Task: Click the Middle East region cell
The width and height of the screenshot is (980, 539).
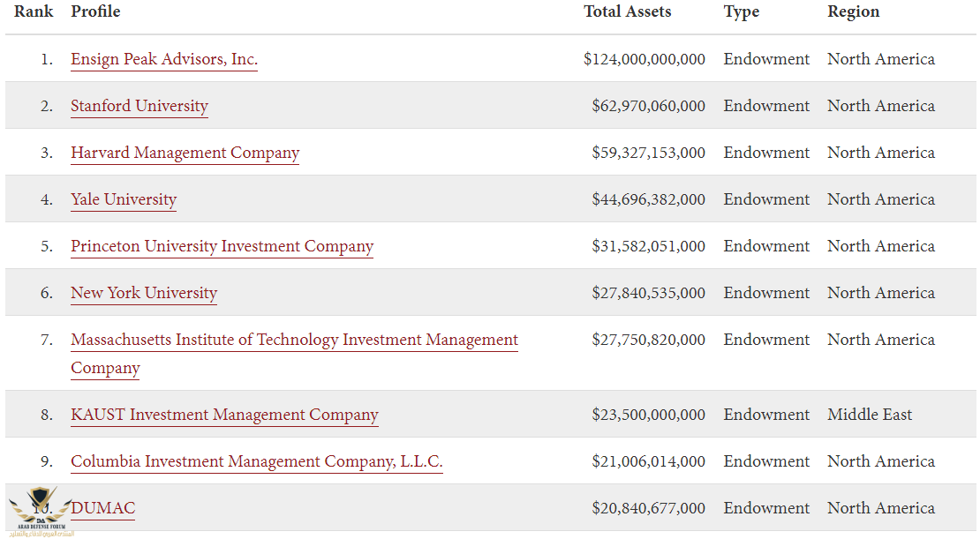Action: click(870, 415)
